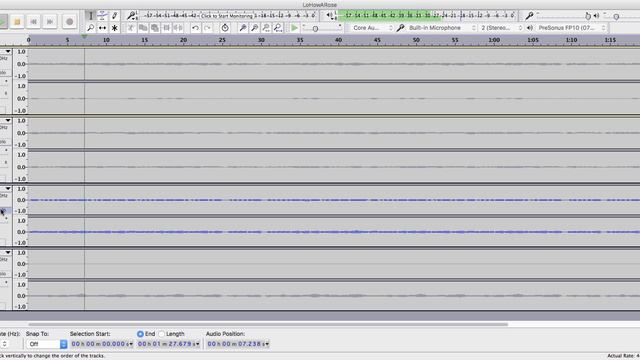Click Fit Selection in window icon
The height and width of the screenshot is (360, 640).
pos(266,28)
